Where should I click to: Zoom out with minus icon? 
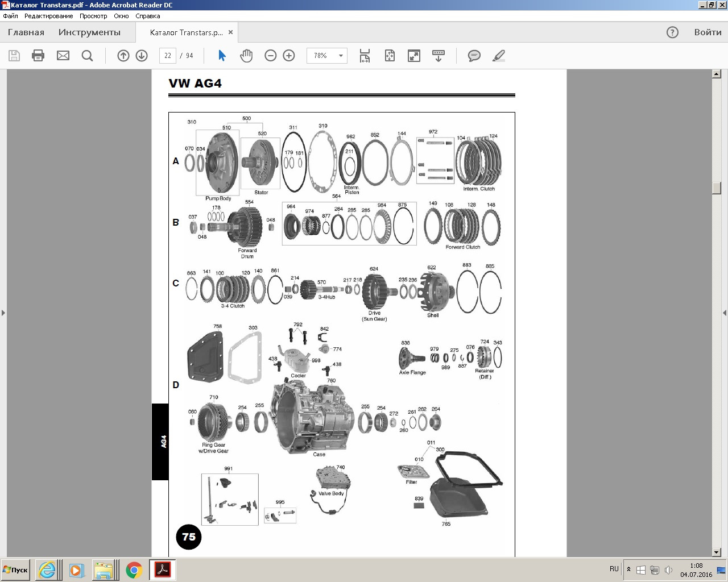click(x=271, y=56)
